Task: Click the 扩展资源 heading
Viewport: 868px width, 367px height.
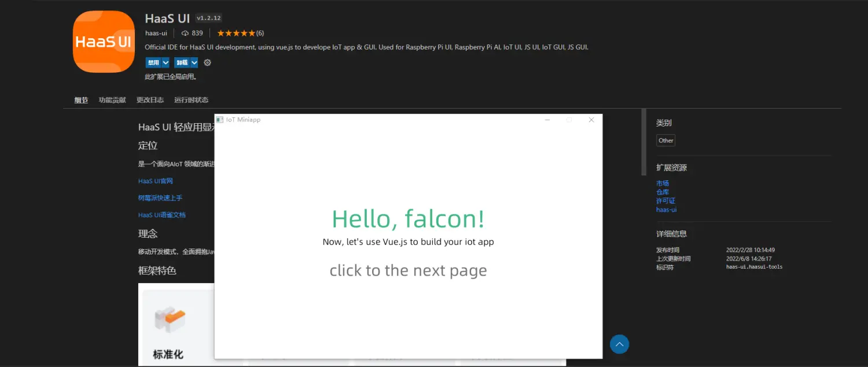Action: coord(671,168)
